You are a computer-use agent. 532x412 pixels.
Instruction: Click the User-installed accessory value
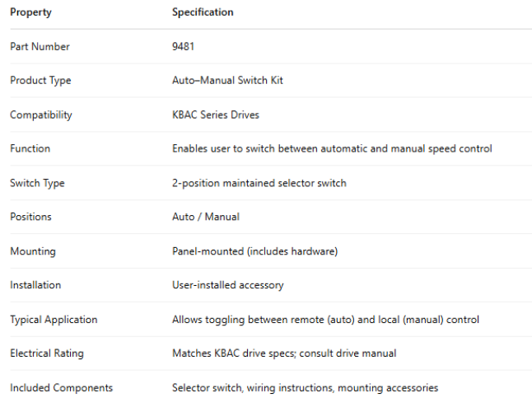pyautogui.click(x=227, y=285)
